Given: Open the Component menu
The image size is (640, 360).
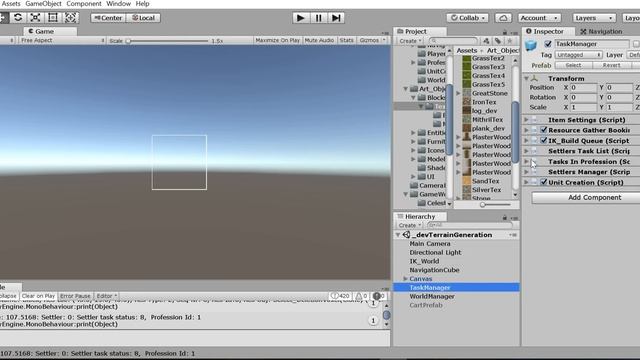Looking at the screenshot, I should tap(84, 4).
